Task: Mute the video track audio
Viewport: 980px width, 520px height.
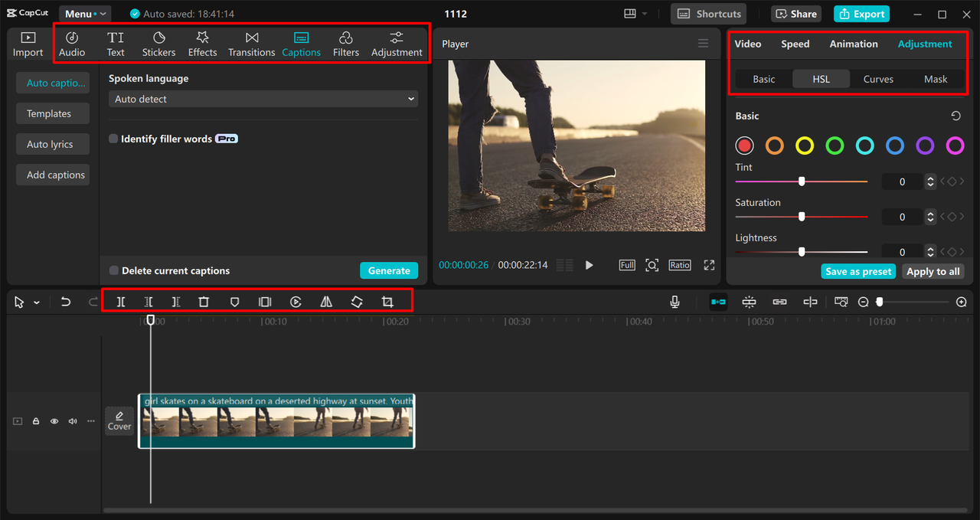Action: (x=73, y=421)
